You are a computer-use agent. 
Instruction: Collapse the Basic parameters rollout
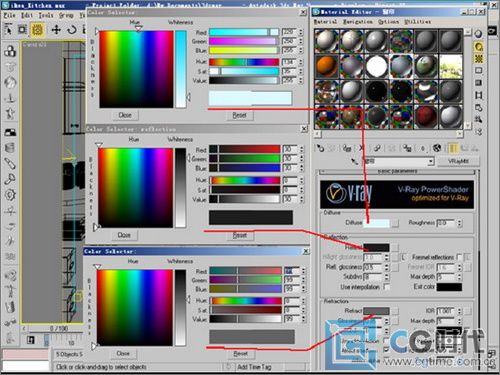tap(397, 171)
